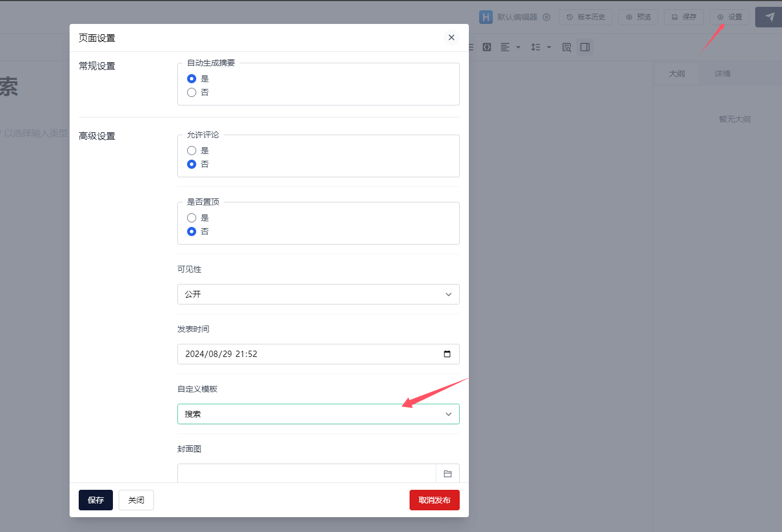
Task: Open the calendar picker in 发表时间 field
Action: [447, 354]
